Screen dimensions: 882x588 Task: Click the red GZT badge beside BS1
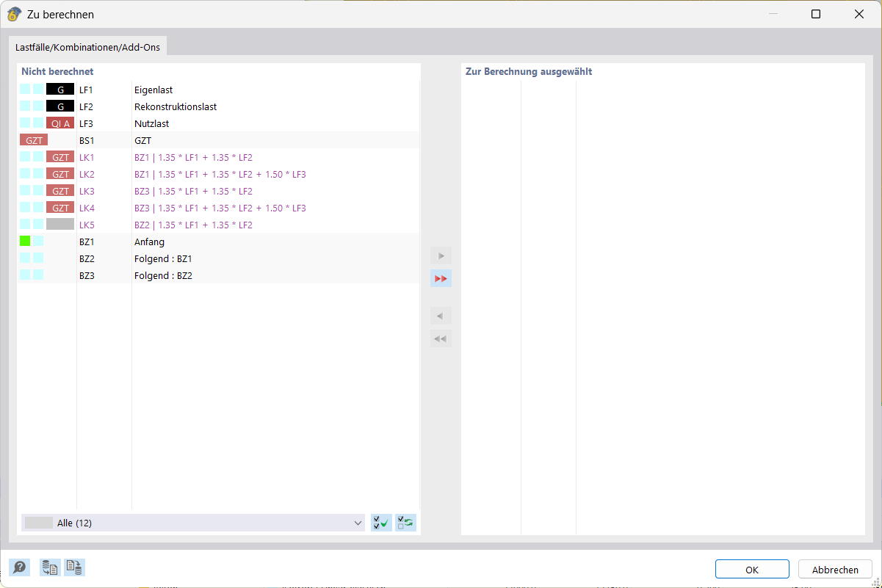click(33, 139)
